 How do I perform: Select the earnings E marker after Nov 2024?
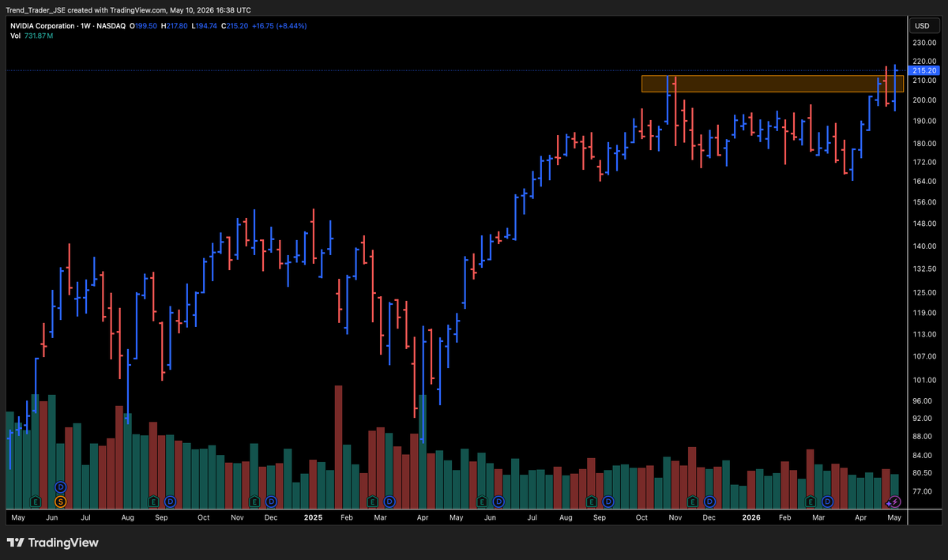coord(254,501)
